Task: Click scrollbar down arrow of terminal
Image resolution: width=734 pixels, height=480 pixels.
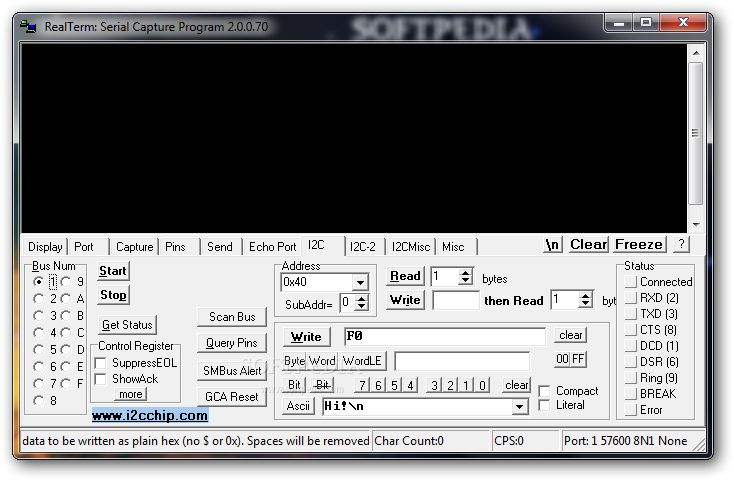Action: point(696,225)
